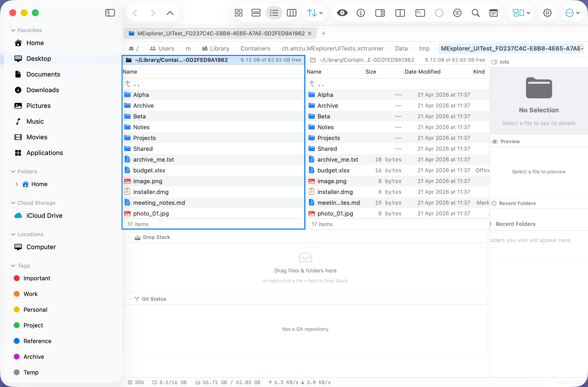The image size is (588, 387).
Task: Open the terminal icon in the toolbar
Action: coord(420,13)
